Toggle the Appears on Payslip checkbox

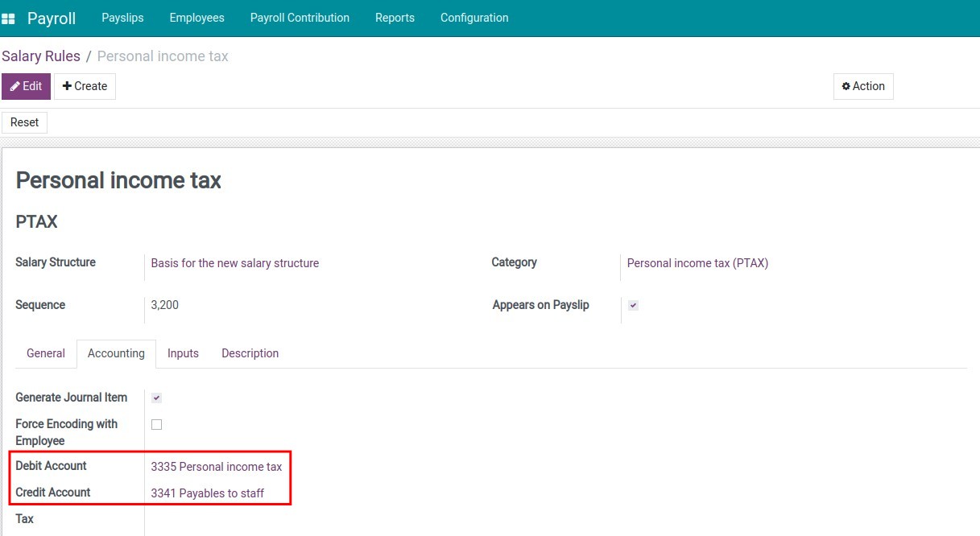pyautogui.click(x=633, y=306)
